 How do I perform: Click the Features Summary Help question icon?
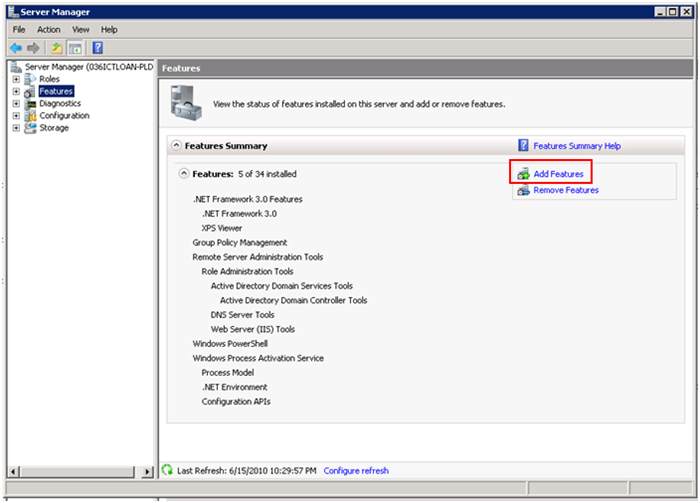tap(523, 145)
